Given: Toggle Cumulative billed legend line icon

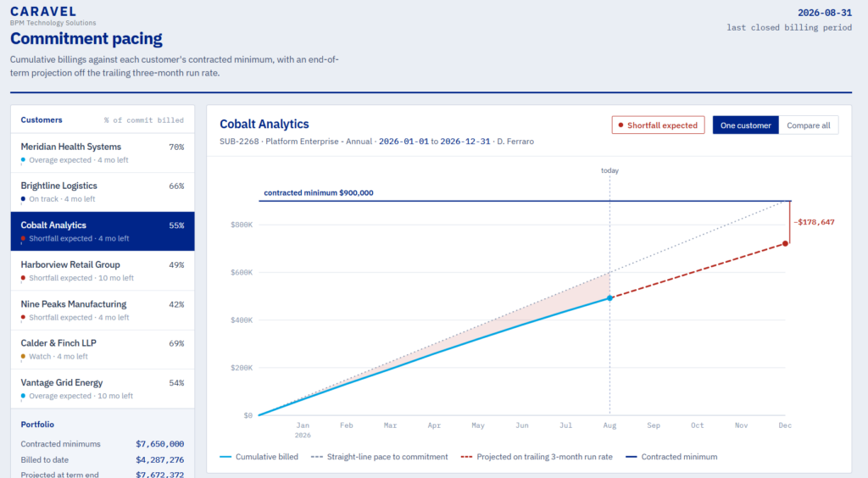Looking at the screenshot, I should (225, 457).
